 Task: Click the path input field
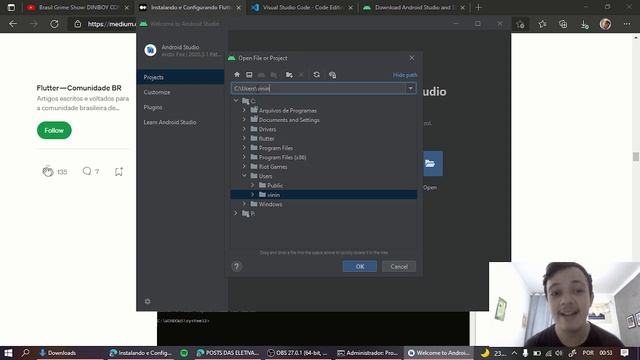[x=319, y=88]
